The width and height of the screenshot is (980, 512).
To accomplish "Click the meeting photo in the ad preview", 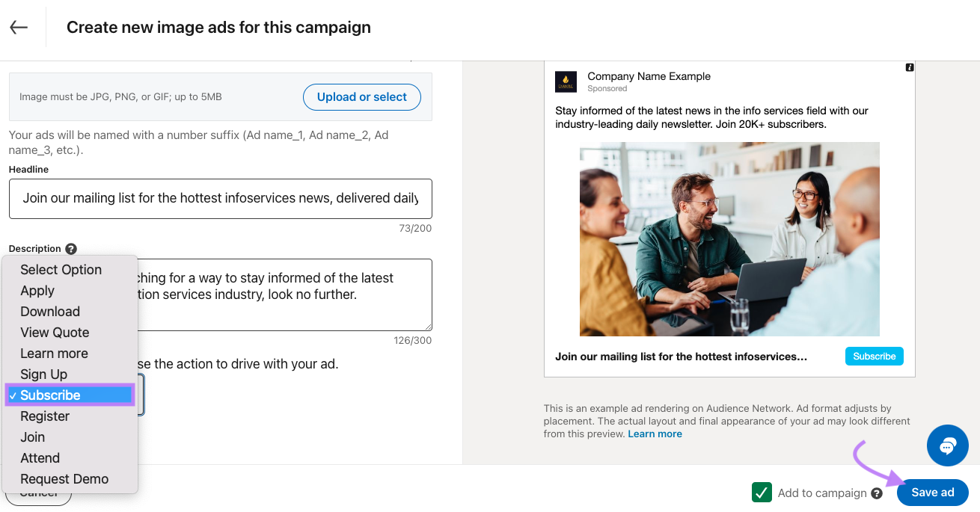I will [x=729, y=238].
